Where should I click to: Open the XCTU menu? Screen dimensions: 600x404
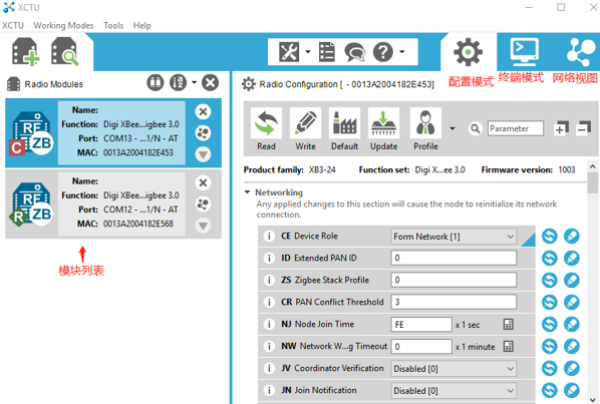(13, 26)
